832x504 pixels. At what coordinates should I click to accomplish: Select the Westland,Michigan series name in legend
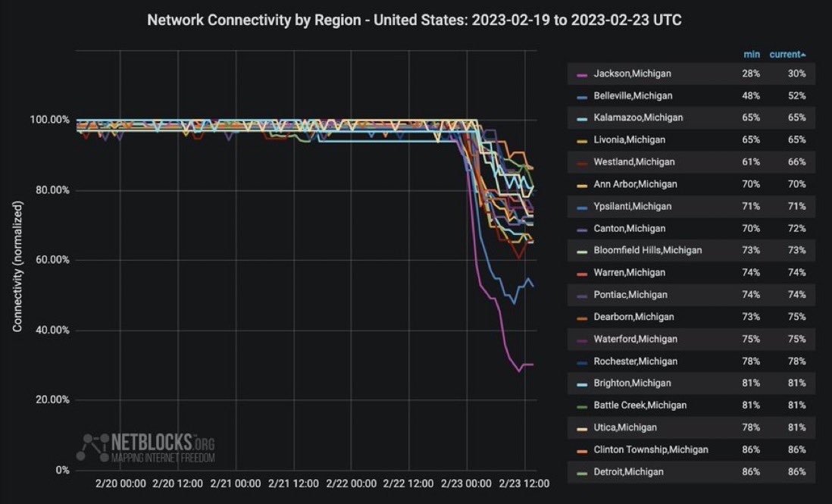click(634, 162)
